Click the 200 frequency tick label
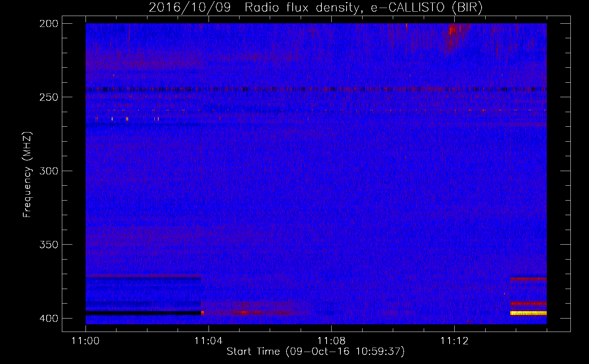This screenshot has width=589, height=364. pos(49,23)
